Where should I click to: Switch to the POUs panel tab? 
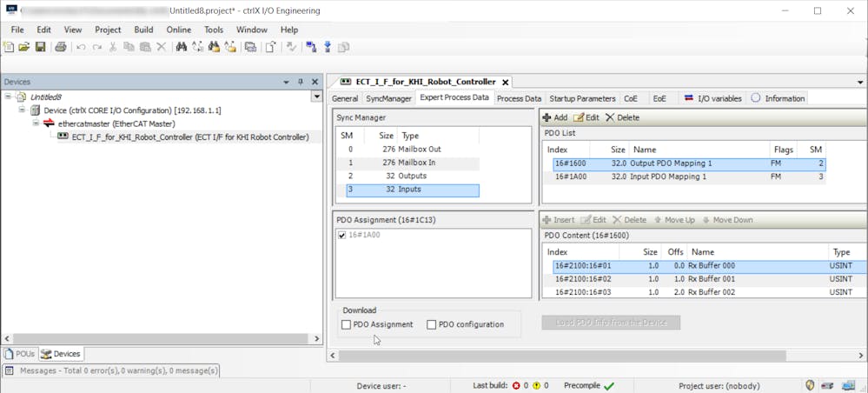(20, 354)
